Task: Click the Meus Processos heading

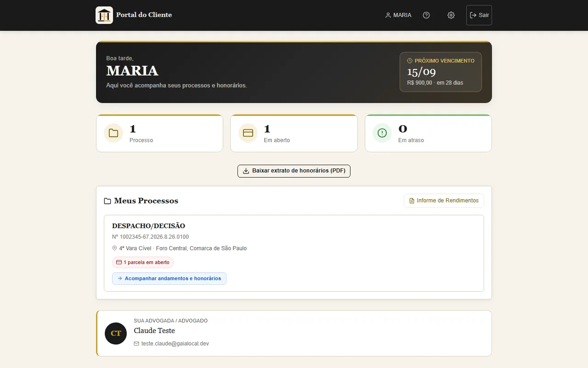Action: (146, 201)
